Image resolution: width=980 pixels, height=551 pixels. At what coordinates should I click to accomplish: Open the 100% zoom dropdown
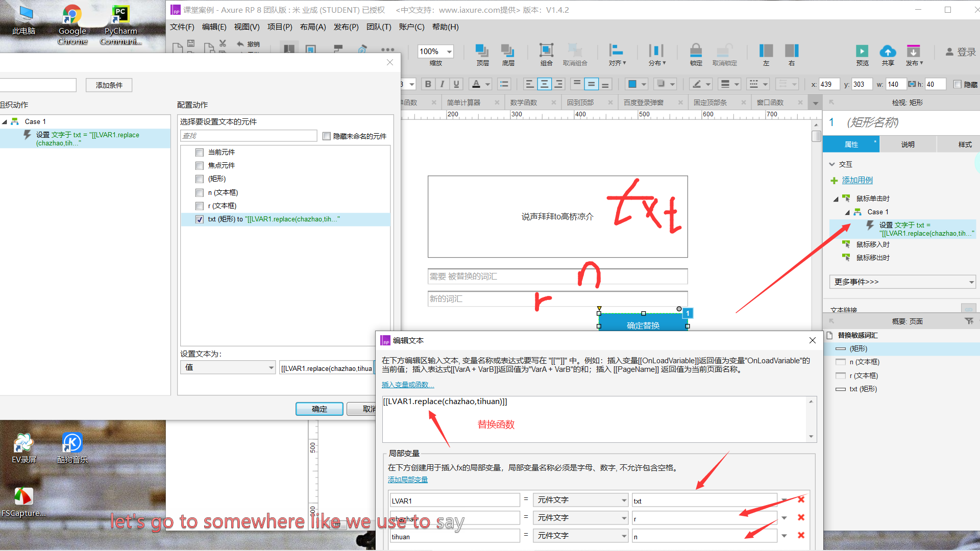(x=449, y=52)
